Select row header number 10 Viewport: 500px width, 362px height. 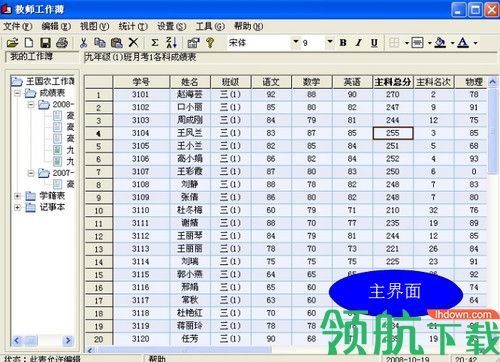click(x=98, y=211)
